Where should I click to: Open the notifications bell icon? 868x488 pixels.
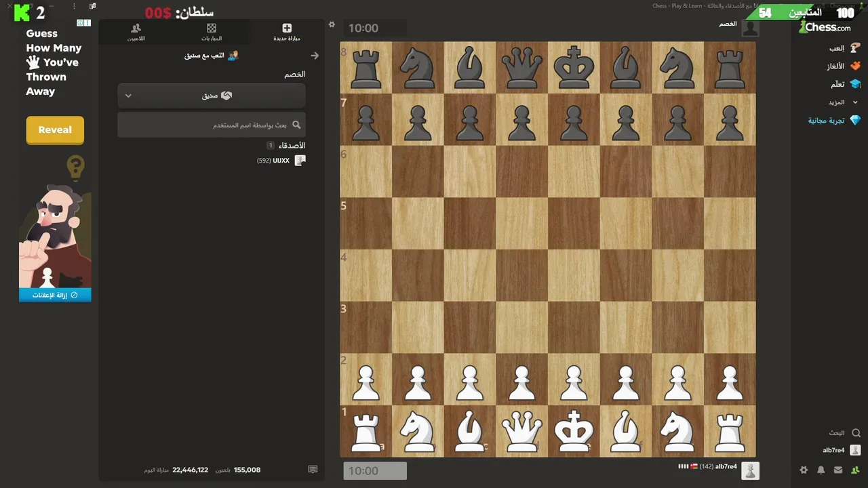821,470
